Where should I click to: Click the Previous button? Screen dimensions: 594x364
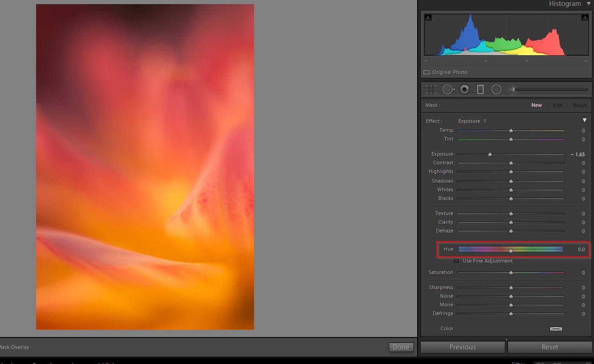coord(462,347)
